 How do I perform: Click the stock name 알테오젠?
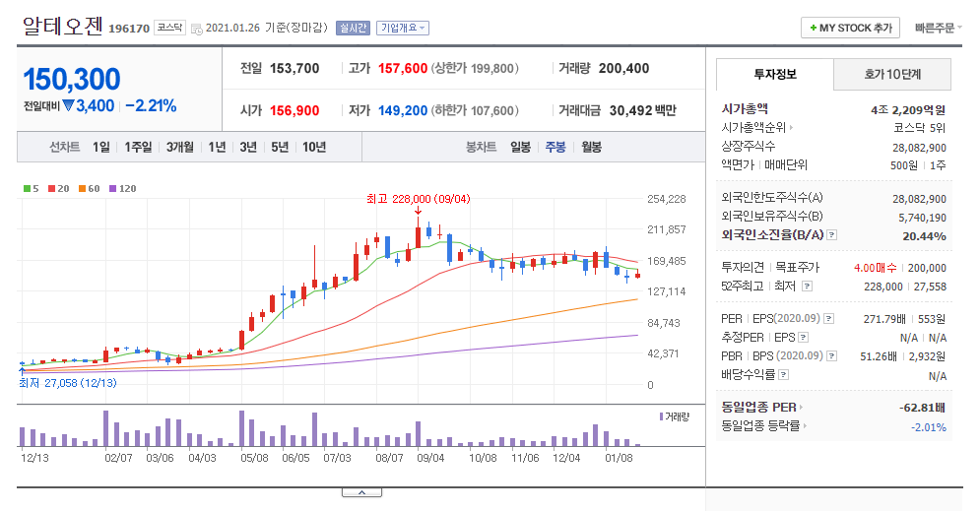[x=62, y=27]
